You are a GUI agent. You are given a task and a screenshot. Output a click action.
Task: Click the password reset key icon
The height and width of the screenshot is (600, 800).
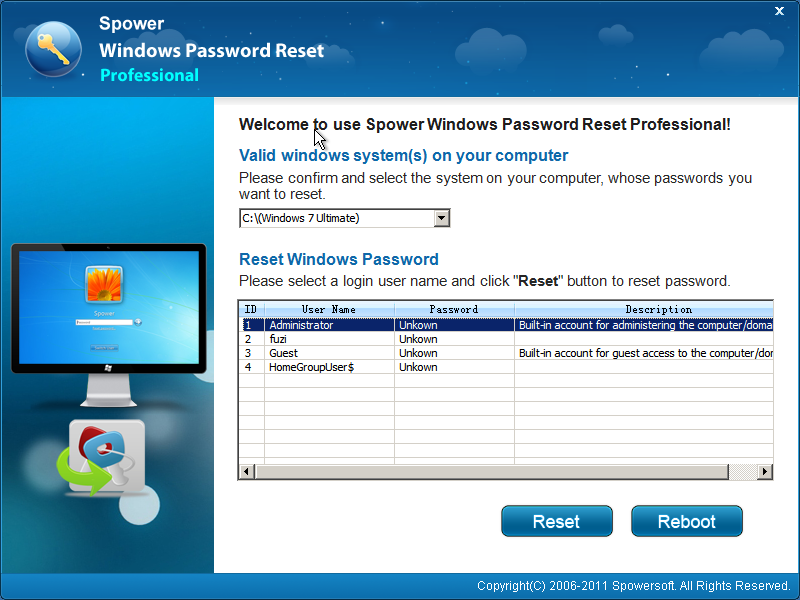pos(103,459)
